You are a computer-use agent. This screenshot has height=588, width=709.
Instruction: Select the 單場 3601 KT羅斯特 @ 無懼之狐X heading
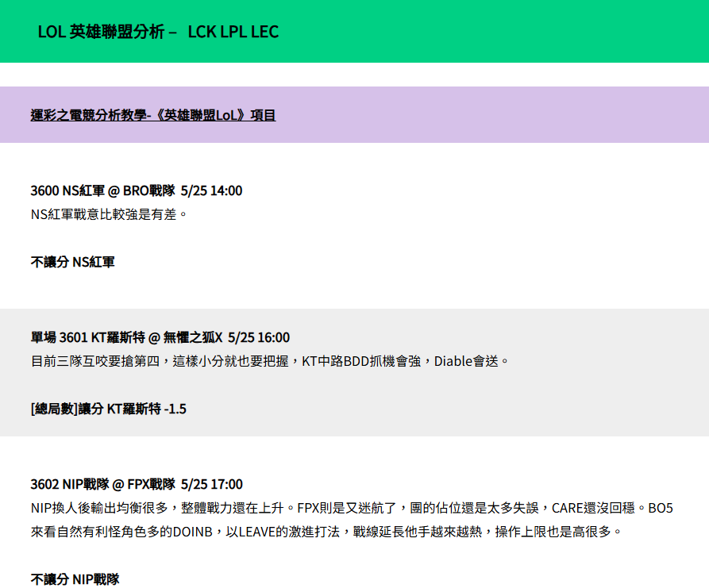tap(160, 337)
